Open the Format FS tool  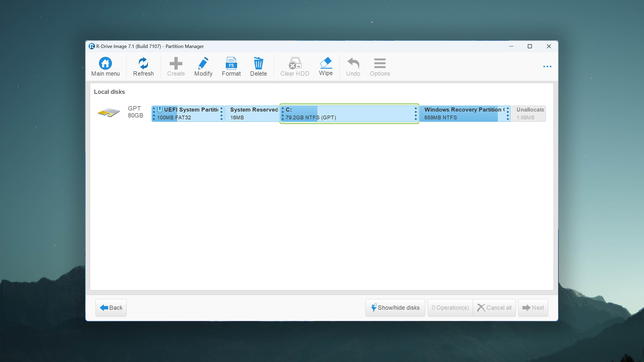pyautogui.click(x=231, y=64)
